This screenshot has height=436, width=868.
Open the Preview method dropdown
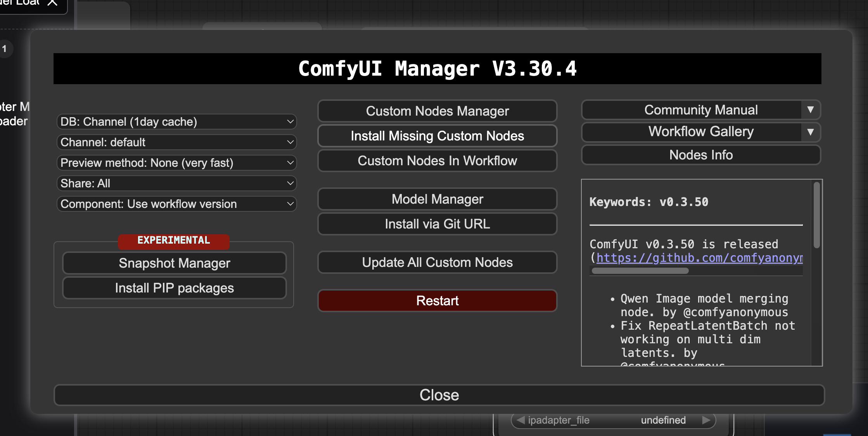click(x=176, y=163)
